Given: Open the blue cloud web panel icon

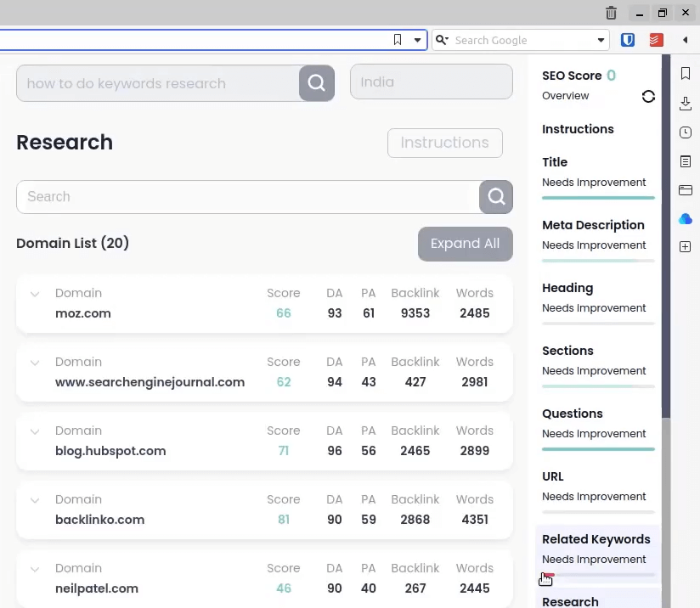Looking at the screenshot, I should pos(686,219).
